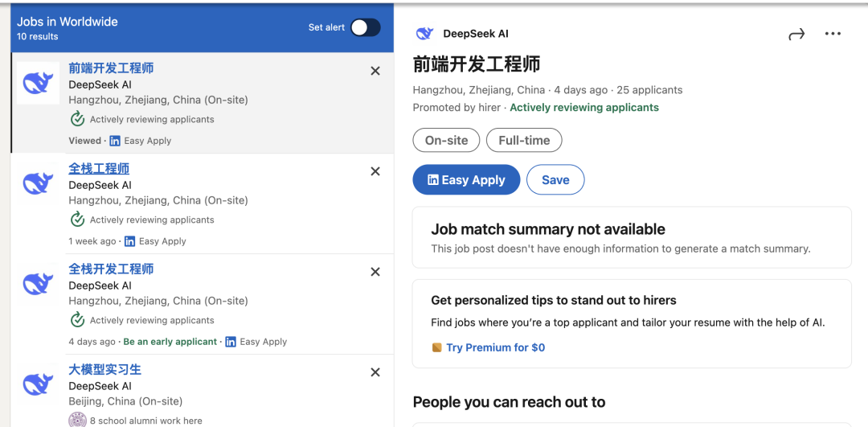
Task: Click the share arrow icon
Action: (796, 35)
